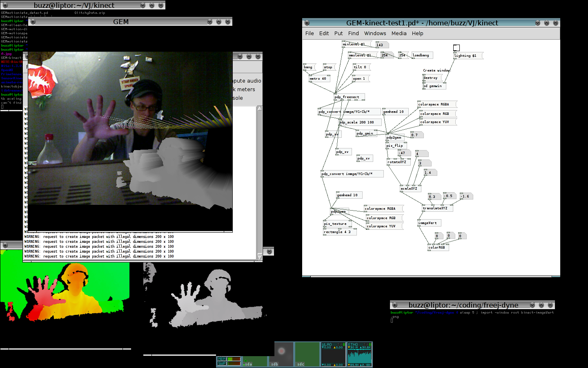The height and width of the screenshot is (368, 588).
Task: Click the MEM memory monitor in dock
Action: (229, 359)
